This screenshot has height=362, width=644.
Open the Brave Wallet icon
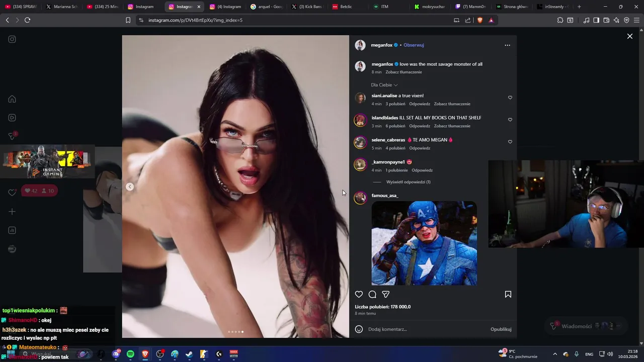pos(606,20)
